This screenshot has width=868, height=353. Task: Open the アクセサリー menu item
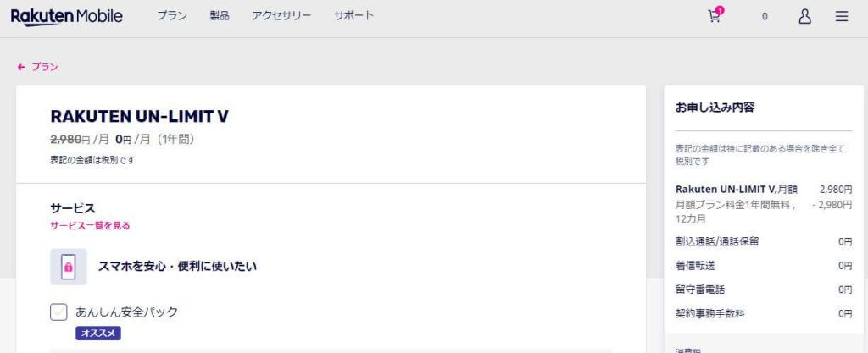coord(281,16)
